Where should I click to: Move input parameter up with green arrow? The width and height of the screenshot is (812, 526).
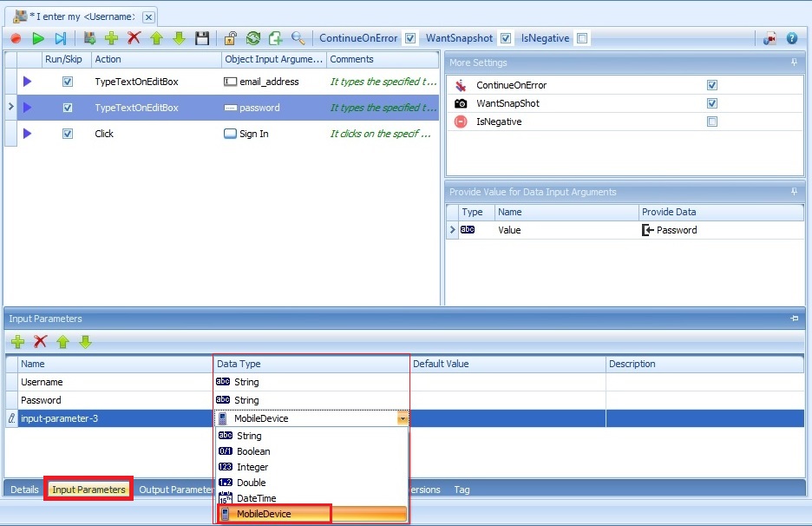click(62, 341)
